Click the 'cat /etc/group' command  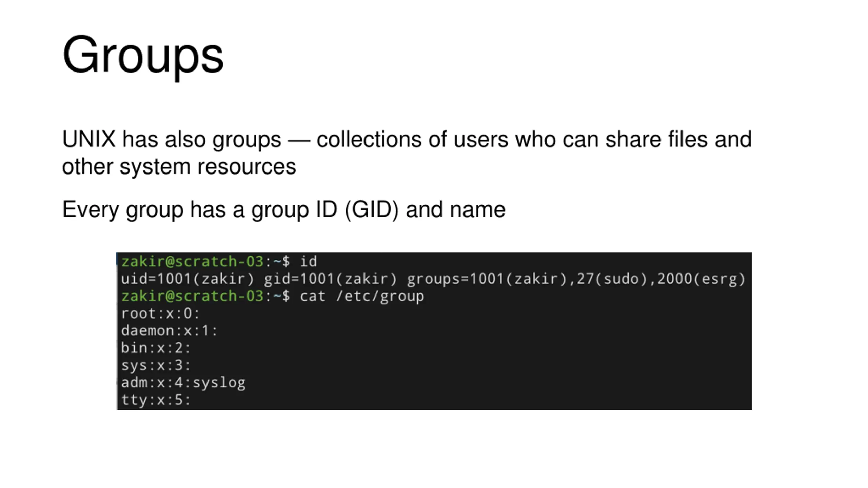pos(362,297)
